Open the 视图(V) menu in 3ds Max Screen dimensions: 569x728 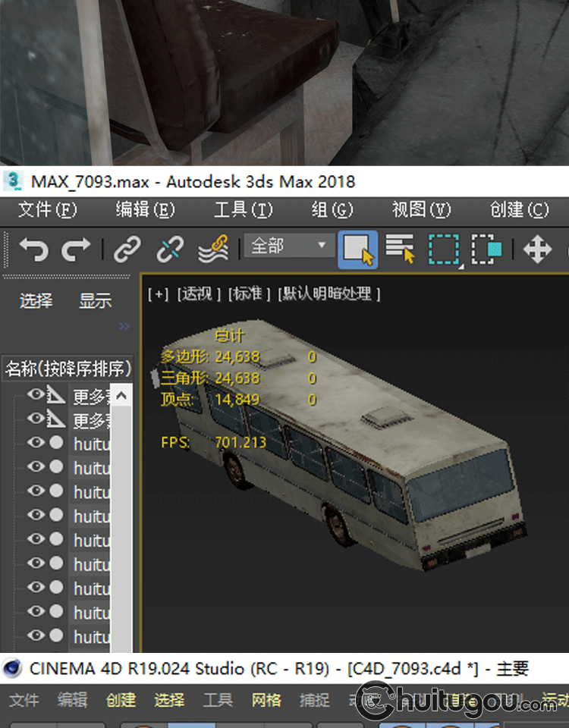pos(421,210)
